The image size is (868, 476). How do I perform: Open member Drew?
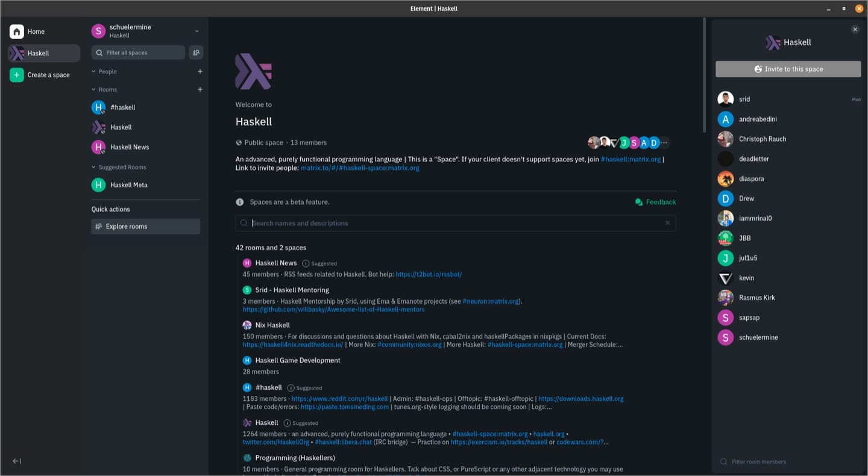tap(788, 198)
